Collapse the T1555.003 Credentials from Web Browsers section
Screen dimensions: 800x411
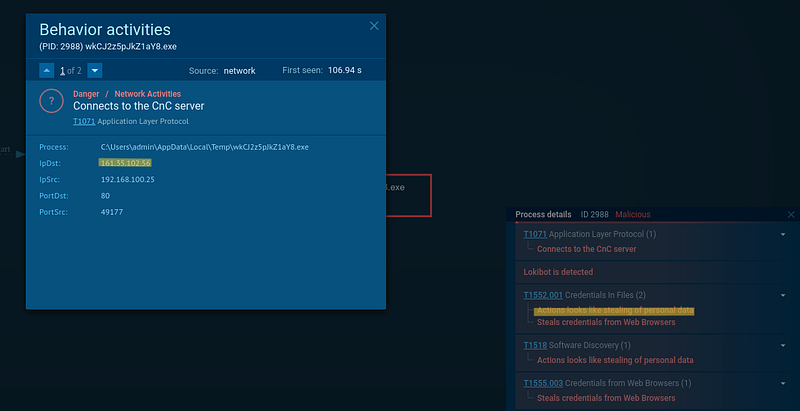click(x=783, y=383)
